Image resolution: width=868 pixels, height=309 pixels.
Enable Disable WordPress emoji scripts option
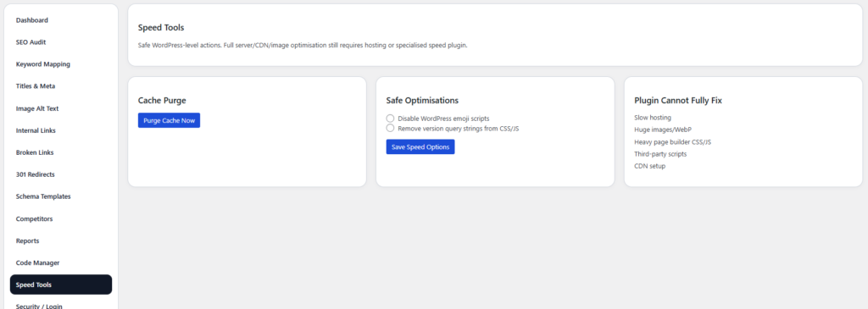[390, 119]
